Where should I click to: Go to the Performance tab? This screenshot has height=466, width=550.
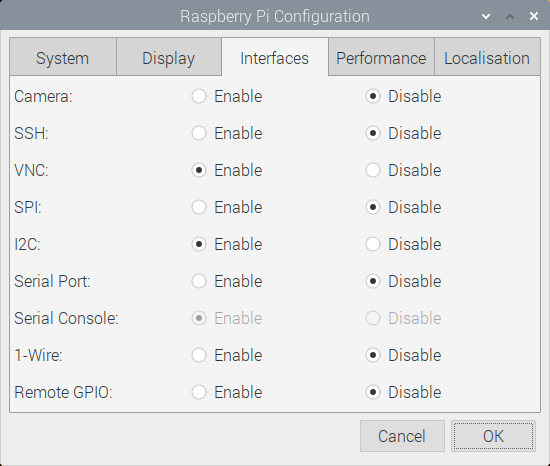pyautogui.click(x=381, y=58)
